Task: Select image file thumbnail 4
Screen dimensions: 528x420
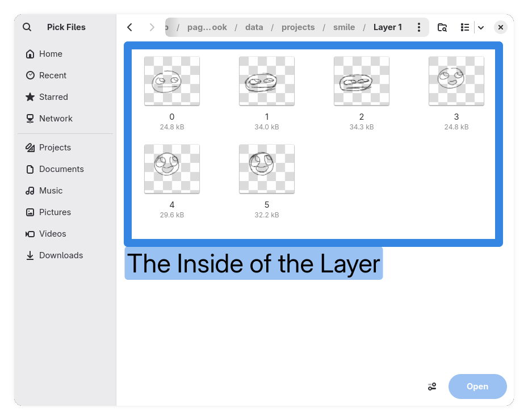Action: 172,169
